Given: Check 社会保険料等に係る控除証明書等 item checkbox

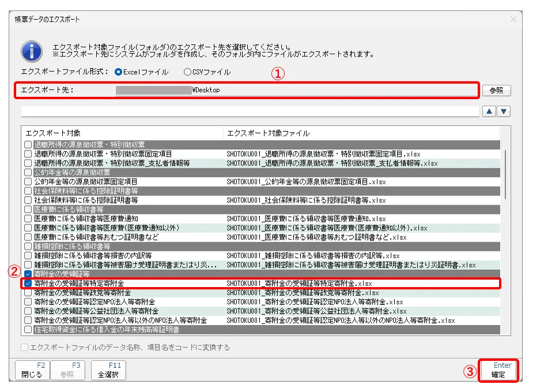Looking at the screenshot, I should tap(28, 200).
